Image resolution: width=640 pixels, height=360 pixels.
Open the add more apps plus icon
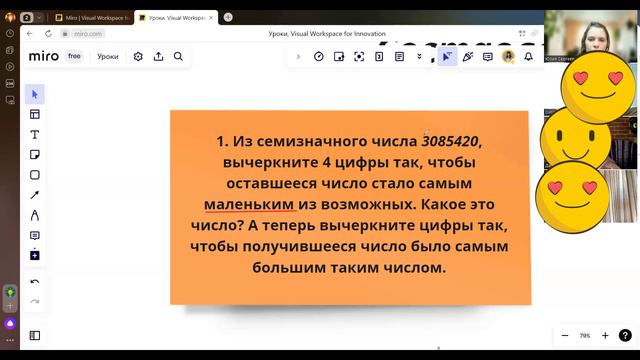tap(35, 255)
